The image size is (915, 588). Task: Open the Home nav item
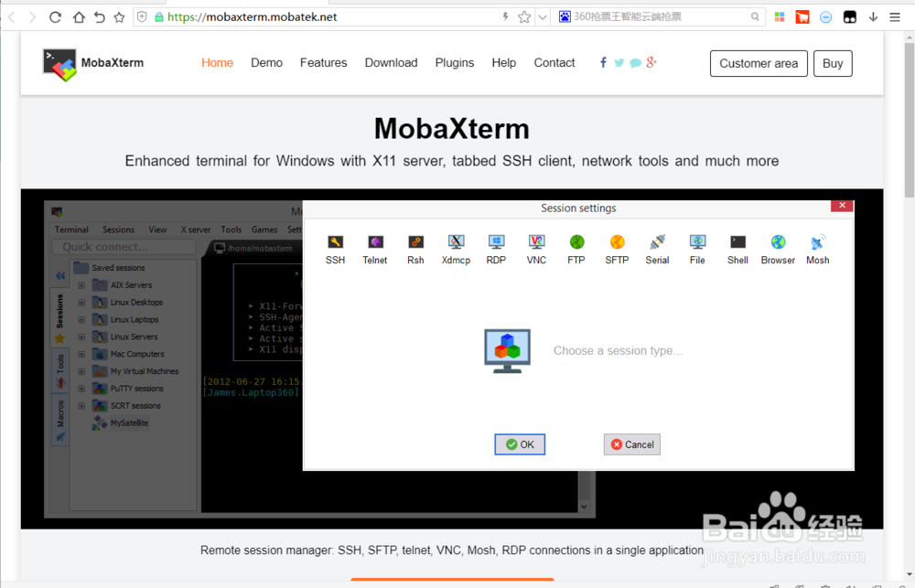click(217, 63)
